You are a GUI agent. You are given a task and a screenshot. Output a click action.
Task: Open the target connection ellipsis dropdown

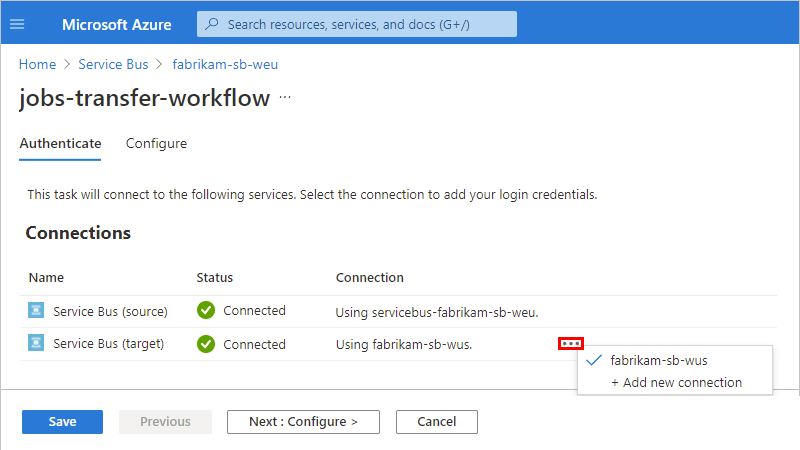pos(571,343)
